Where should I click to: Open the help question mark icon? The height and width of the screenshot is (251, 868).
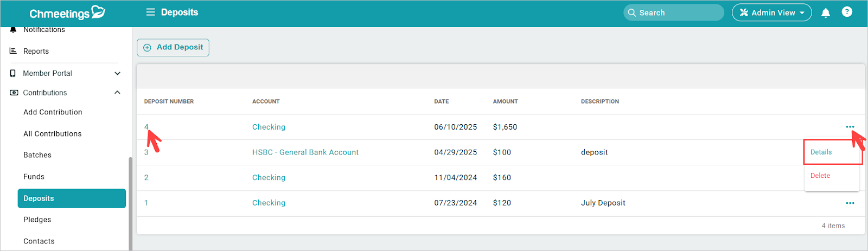tap(846, 12)
